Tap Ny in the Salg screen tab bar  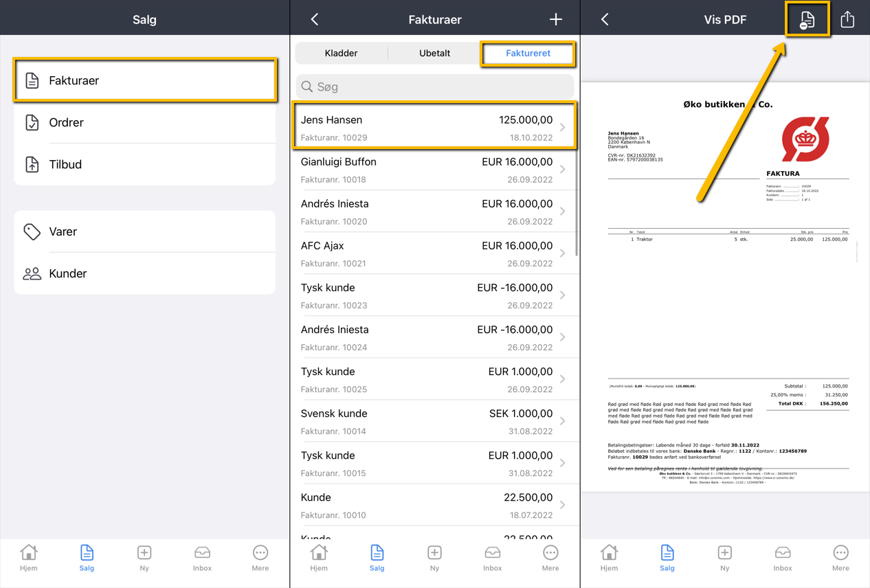tap(144, 558)
